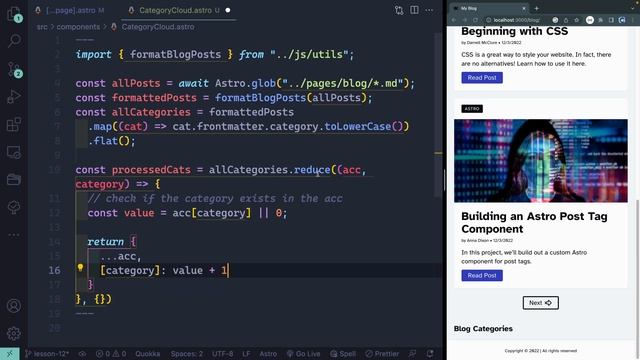Go forward in the browser
This screenshot has width=640, height=360.
[464, 20]
